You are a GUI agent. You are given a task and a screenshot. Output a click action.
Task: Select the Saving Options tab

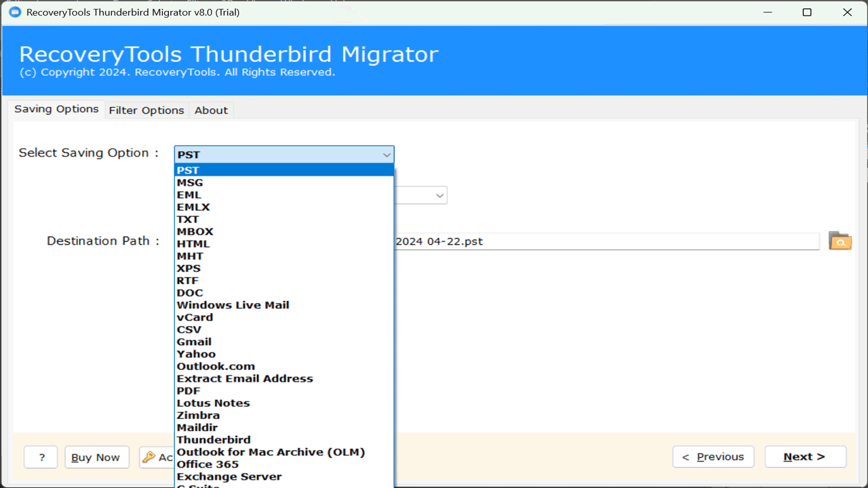tap(57, 109)
